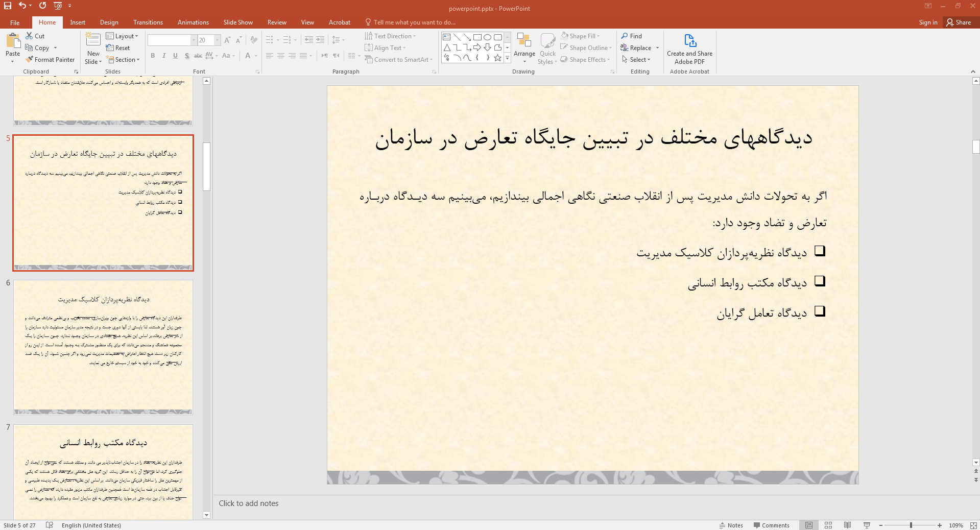The height and width of the screenshot is (530, 980).
Task: Select slide 6 thumbnail
Action: point(103,347)
